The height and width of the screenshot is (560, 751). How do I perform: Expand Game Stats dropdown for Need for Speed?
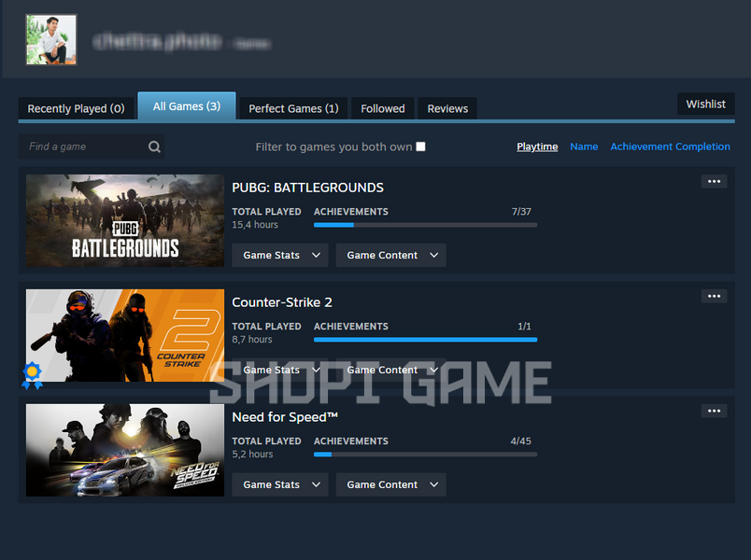tap(280, 484)
